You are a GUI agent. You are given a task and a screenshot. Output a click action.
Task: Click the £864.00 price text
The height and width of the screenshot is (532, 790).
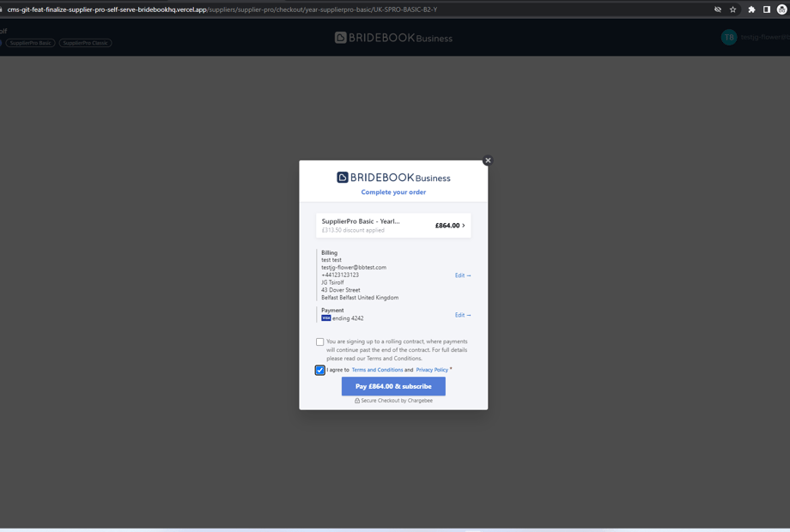447,226
